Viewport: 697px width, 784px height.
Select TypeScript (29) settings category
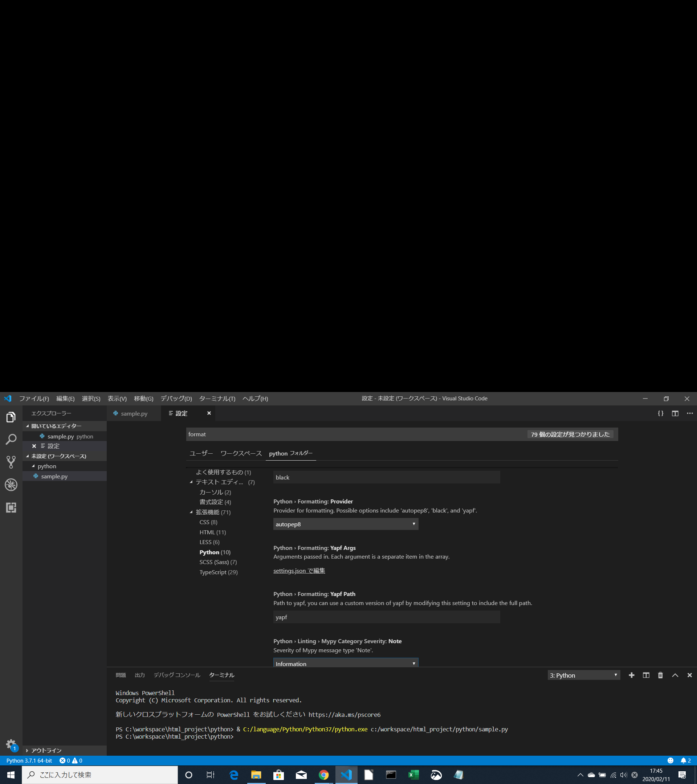(x=218, y=572)
